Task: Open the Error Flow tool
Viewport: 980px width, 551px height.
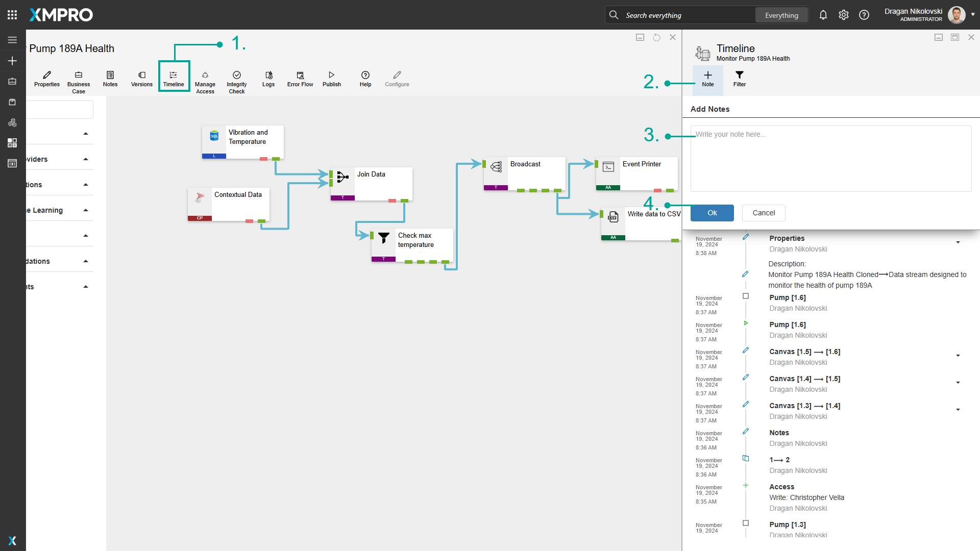Action: click(x=300, y=78)
